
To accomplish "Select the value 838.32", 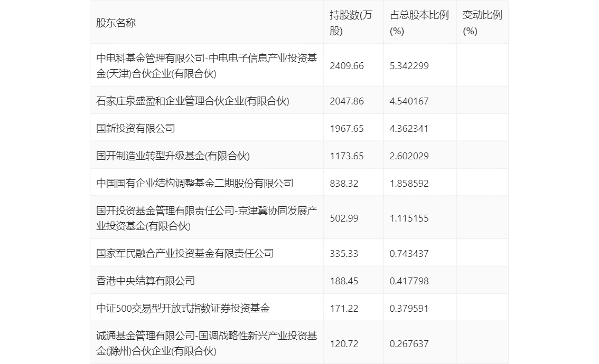I will (344, 184).
